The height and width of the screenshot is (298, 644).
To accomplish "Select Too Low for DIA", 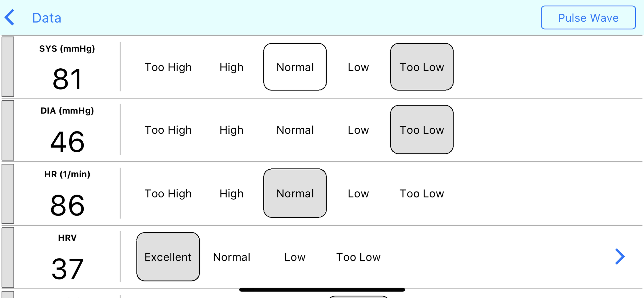I will click(x=421, y=130).
